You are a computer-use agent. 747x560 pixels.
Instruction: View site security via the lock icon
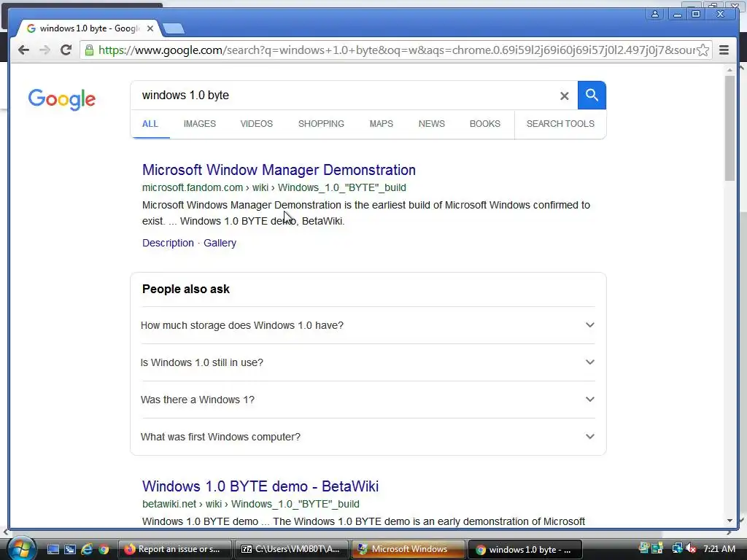[x=89, y=50]
